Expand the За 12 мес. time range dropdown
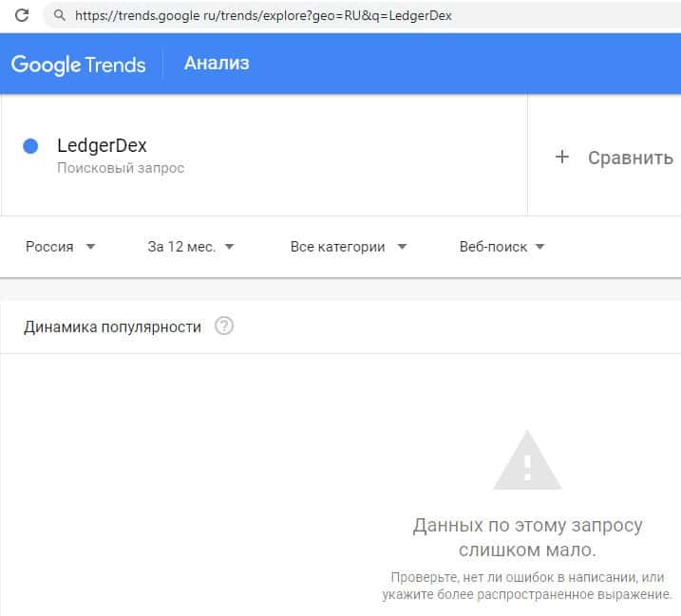Viewport: 681px width, 616px height. 190,247
